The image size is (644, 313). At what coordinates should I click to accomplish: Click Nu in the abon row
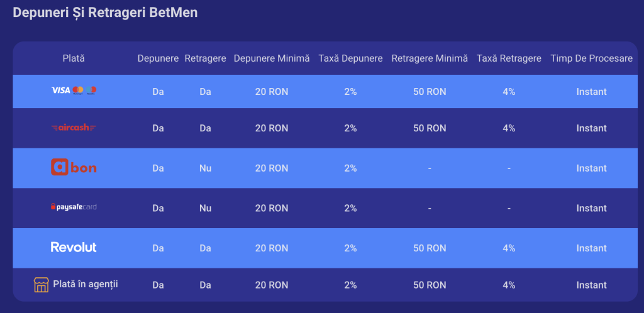[206, 168]
